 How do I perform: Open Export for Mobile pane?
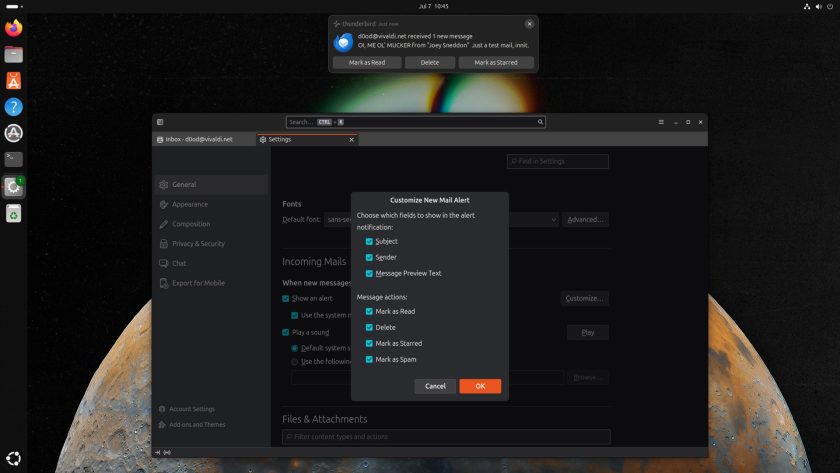point(211,283)
